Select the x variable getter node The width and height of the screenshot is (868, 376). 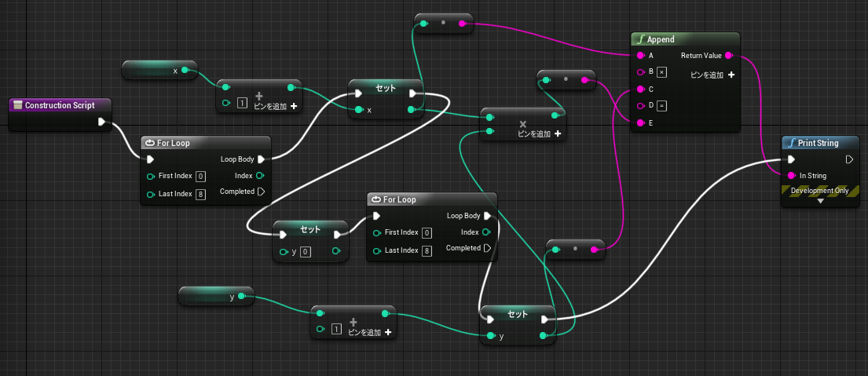click(x=159, y=70)
